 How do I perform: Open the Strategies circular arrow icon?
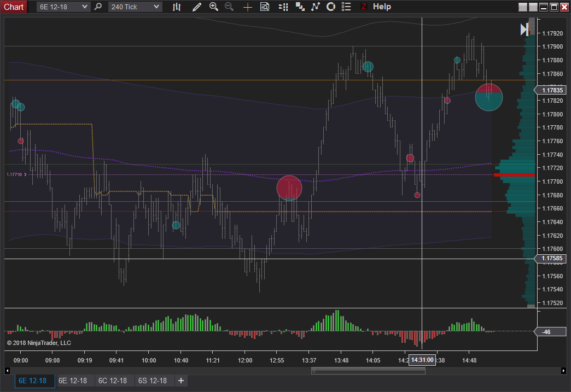[x=331, y=7]
